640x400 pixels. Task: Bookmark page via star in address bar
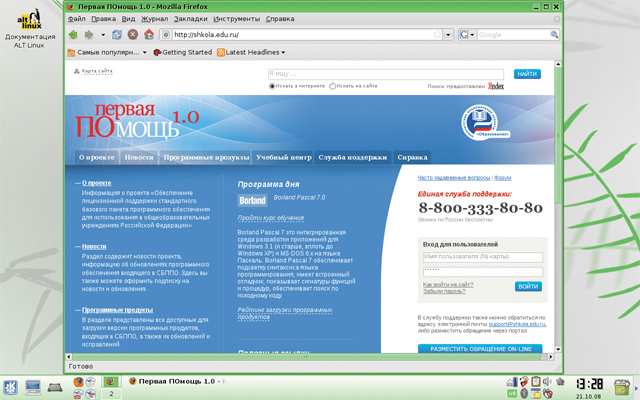point(437,35)
